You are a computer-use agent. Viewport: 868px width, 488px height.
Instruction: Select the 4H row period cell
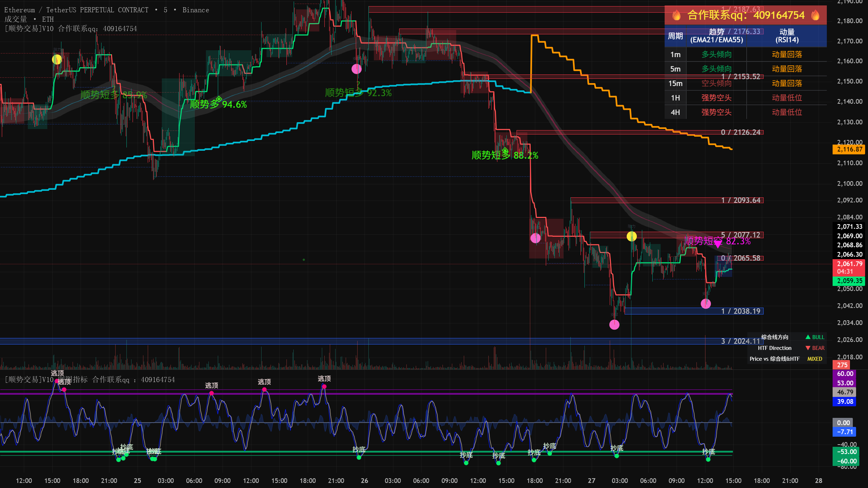coord(675,112)
